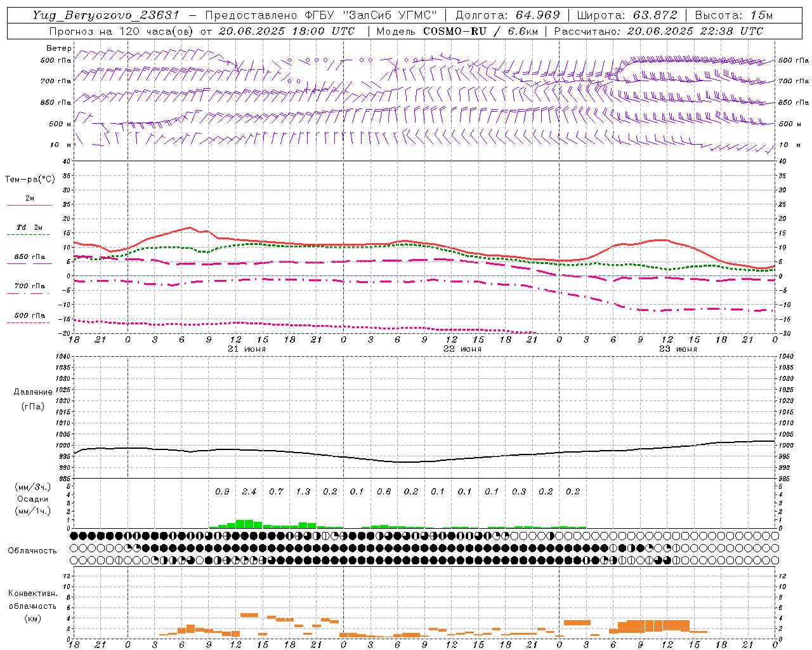The height and width of the screenshot is (650, 812).
Task: Click the 10 м wind level label at left
Action: (x=62, y=145)
